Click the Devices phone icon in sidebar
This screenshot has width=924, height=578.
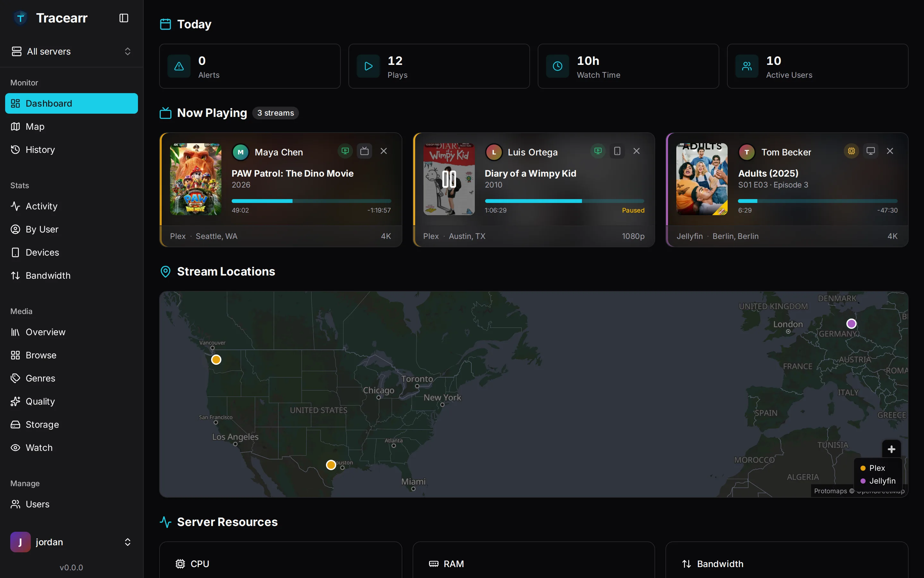point(15,252)
